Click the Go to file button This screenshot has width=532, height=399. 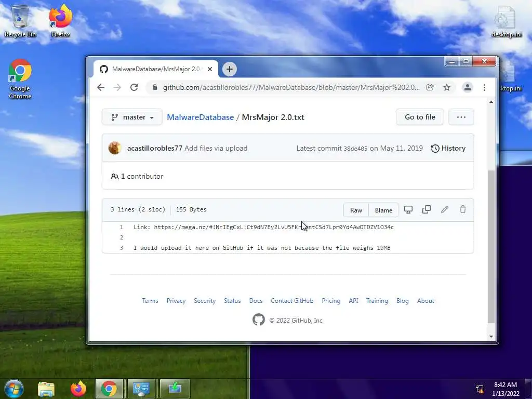(420, 117)
